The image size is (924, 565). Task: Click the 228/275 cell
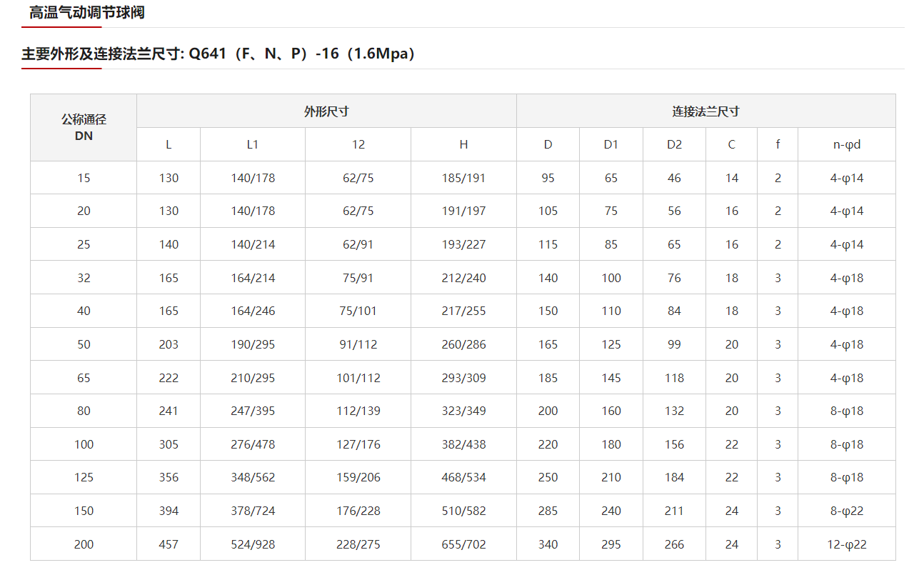click(x=358, y=544)
